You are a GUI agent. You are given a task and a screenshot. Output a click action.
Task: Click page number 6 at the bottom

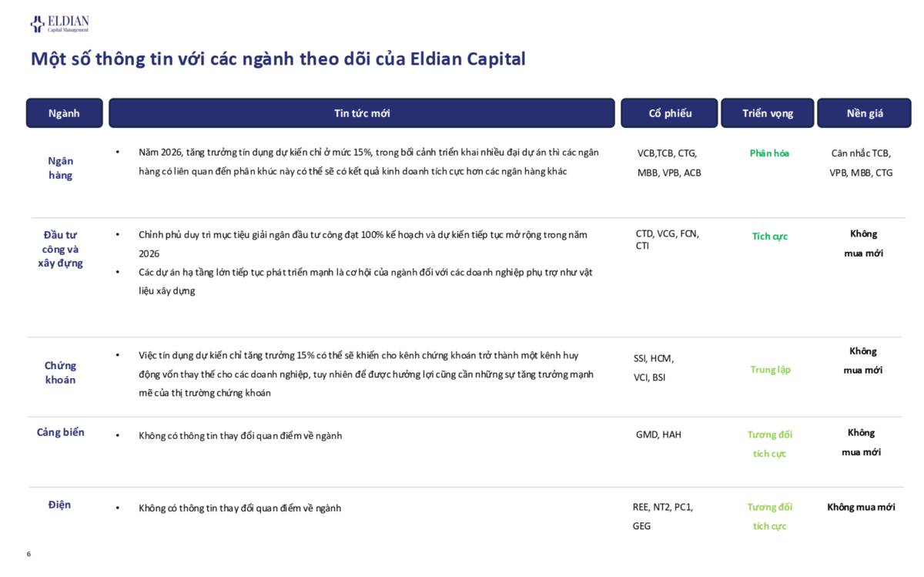(x=28, y=554)
